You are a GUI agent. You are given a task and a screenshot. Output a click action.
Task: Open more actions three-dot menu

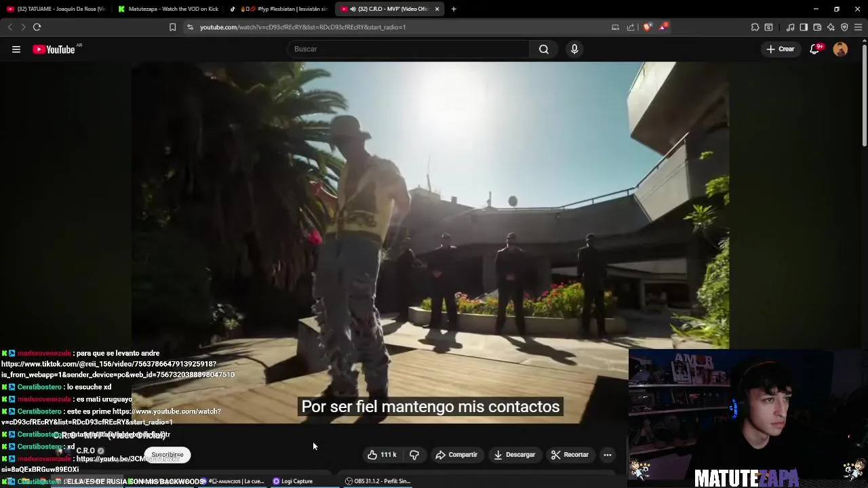point(608,455)
